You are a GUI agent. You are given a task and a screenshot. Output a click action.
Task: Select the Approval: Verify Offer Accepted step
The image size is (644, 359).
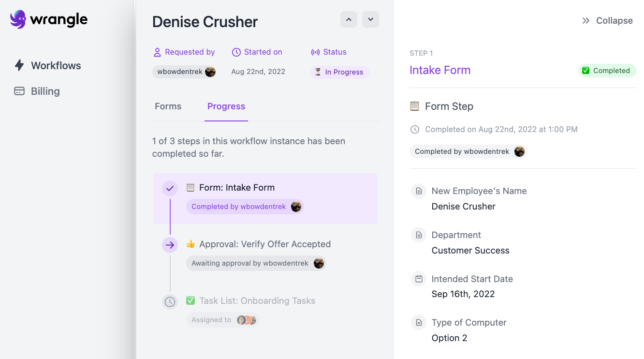point(265,244)
